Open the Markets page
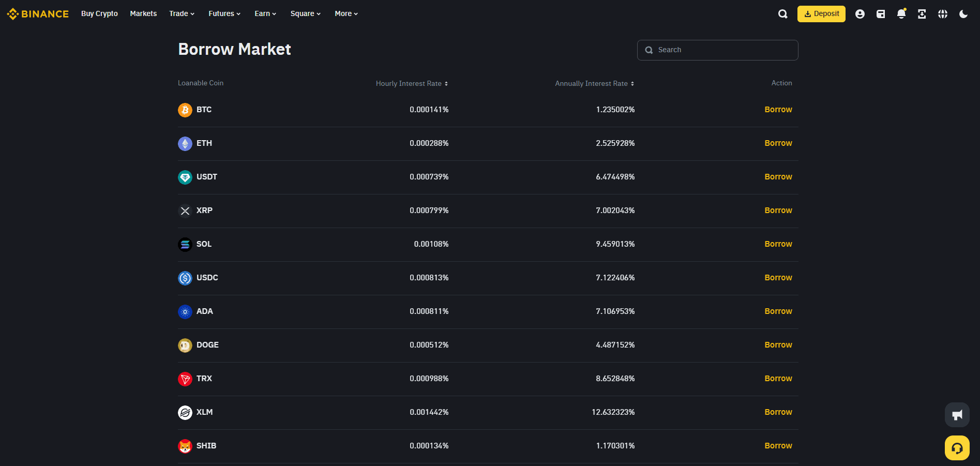Image resolution: width=980 pixels, height=466 pixels. (143, 14)
